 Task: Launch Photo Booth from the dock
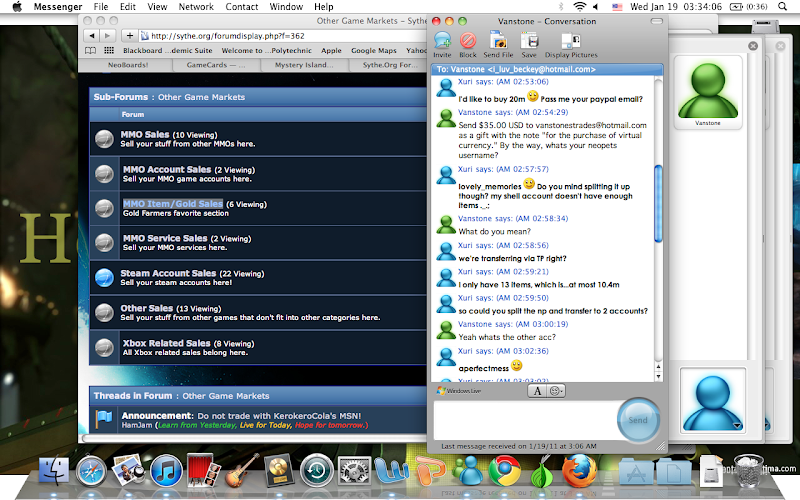coord(204,470)
